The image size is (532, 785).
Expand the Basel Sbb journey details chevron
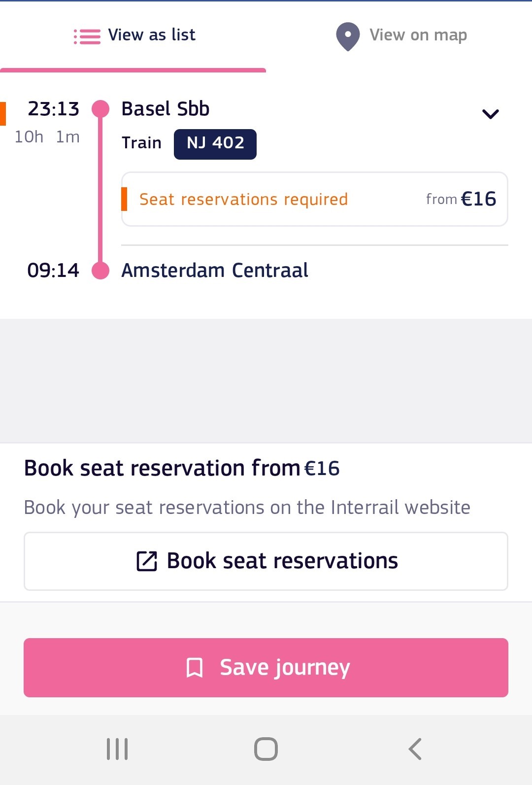(x=490, y=114)
